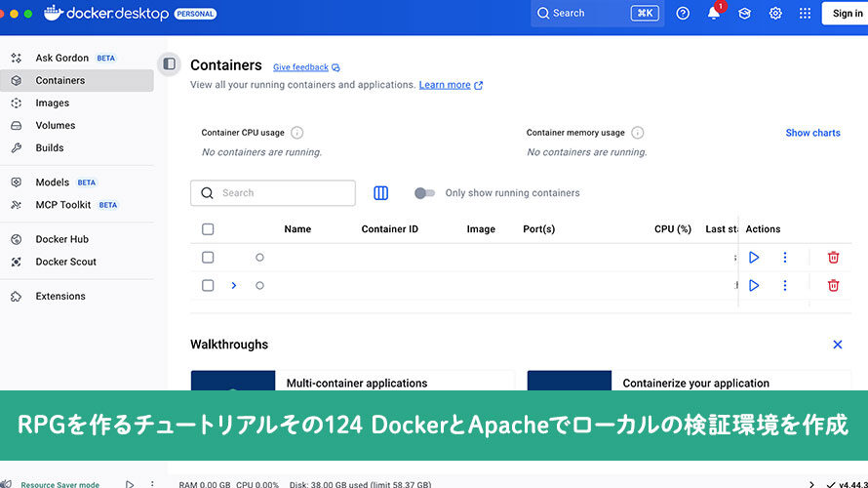Open more actions for the first container
Image resolution: width=868 pixels, height=488 pixels.
point(785,258)
